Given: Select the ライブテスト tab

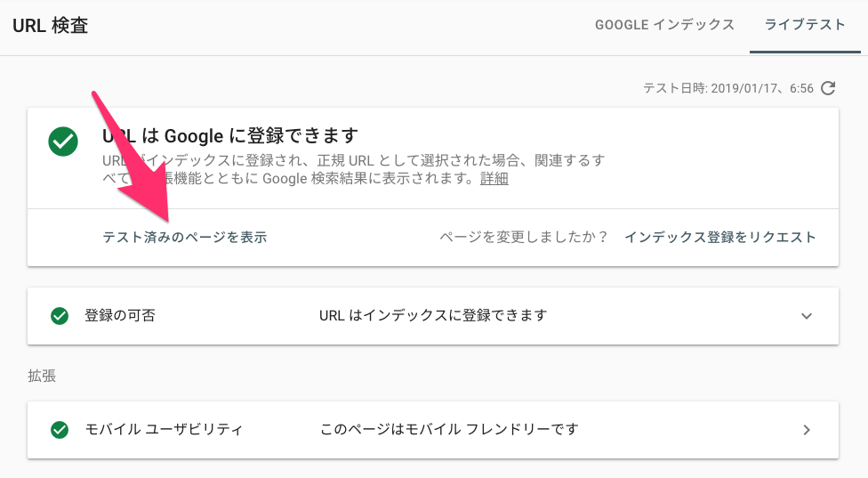Looking at the screenshot, I should pos(805,25).
